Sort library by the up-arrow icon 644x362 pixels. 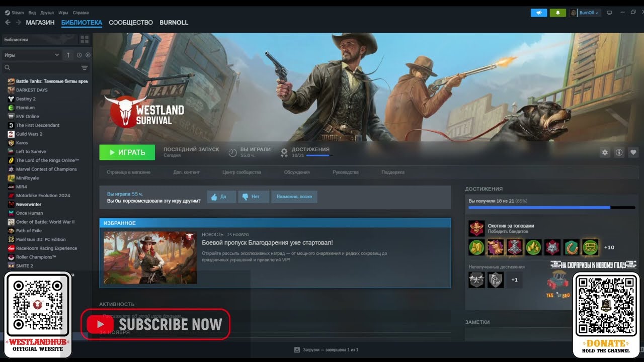68,55
